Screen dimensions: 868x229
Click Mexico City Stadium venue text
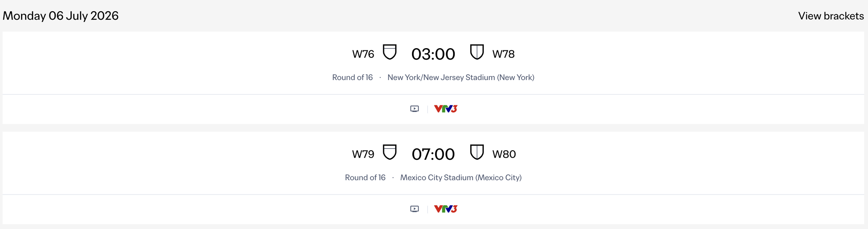[461, 178]
